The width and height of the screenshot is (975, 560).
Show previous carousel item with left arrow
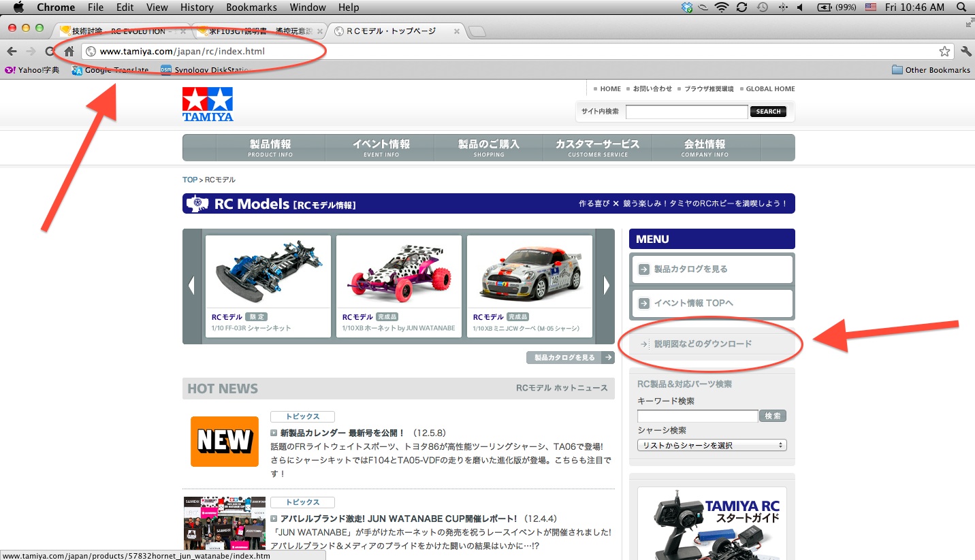pos(192,286)
